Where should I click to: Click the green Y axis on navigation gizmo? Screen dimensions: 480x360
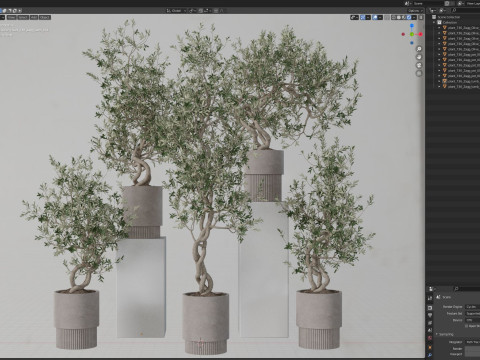pyautogui.click(x=412, y=34)
